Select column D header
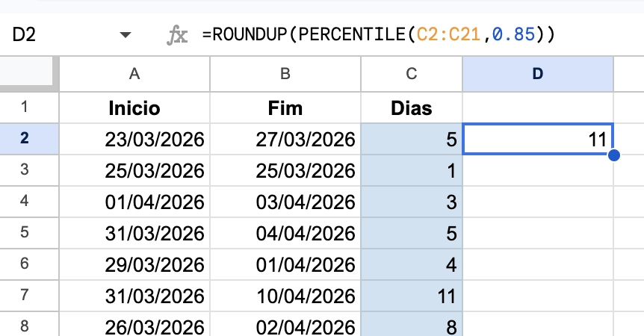 (537, 73)
